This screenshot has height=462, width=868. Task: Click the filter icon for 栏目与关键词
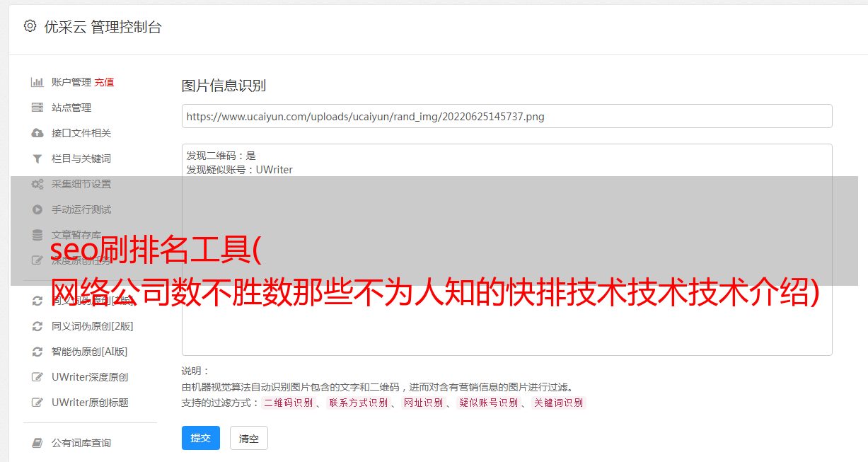coord(37,158)
